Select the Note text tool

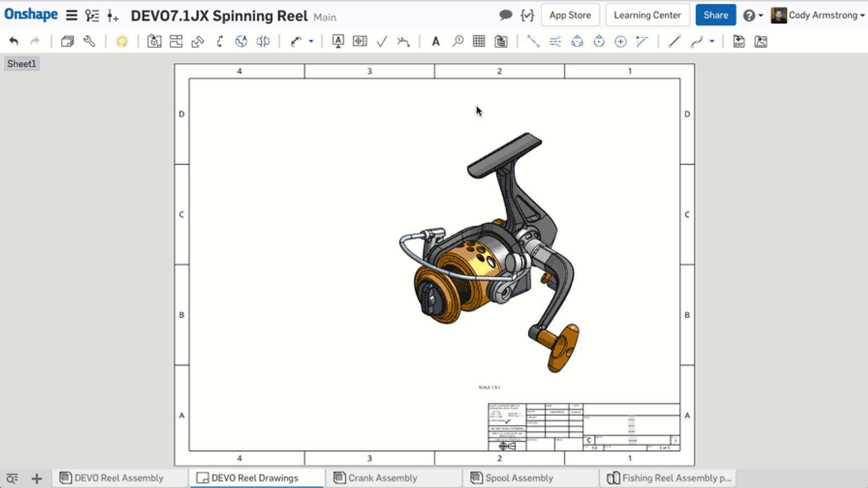(435, 41)
